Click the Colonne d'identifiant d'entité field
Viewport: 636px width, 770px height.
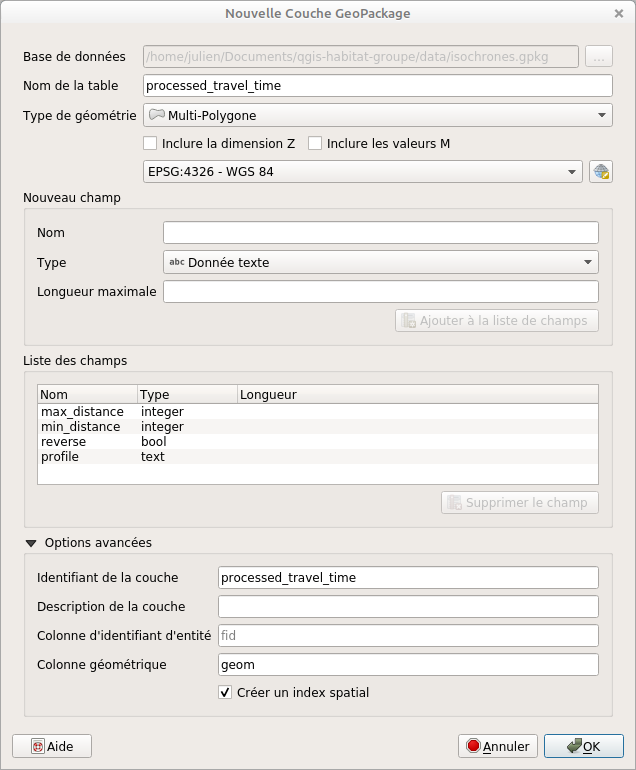(x=408, y=635)
